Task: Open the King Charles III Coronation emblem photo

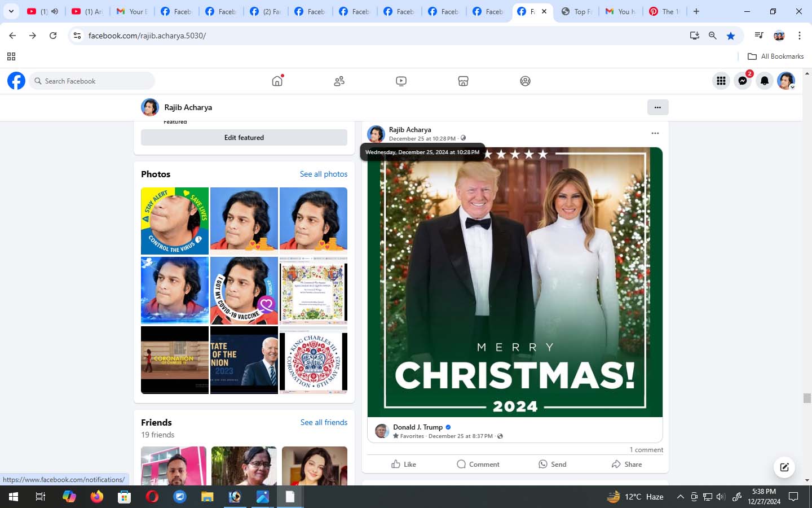Action: (314, 360)
